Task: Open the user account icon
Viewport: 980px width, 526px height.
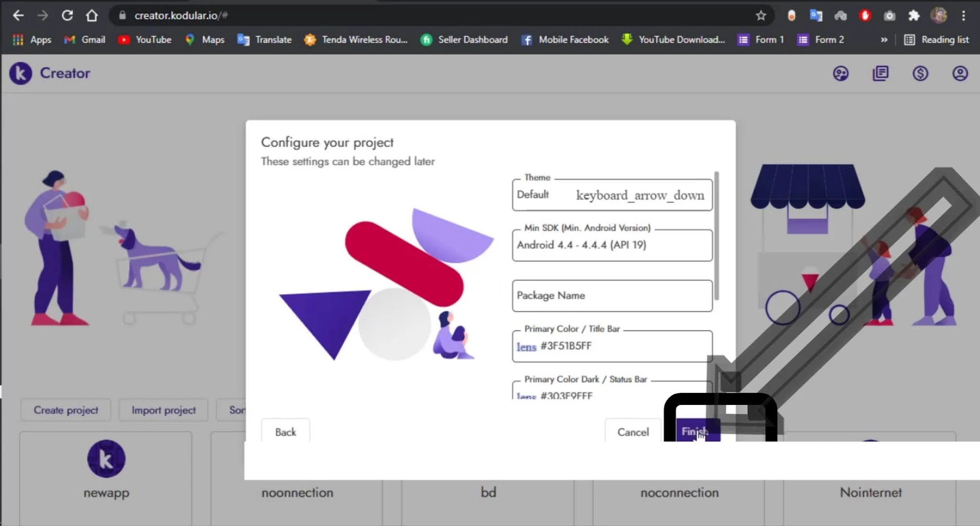Action: coord(959,73)
